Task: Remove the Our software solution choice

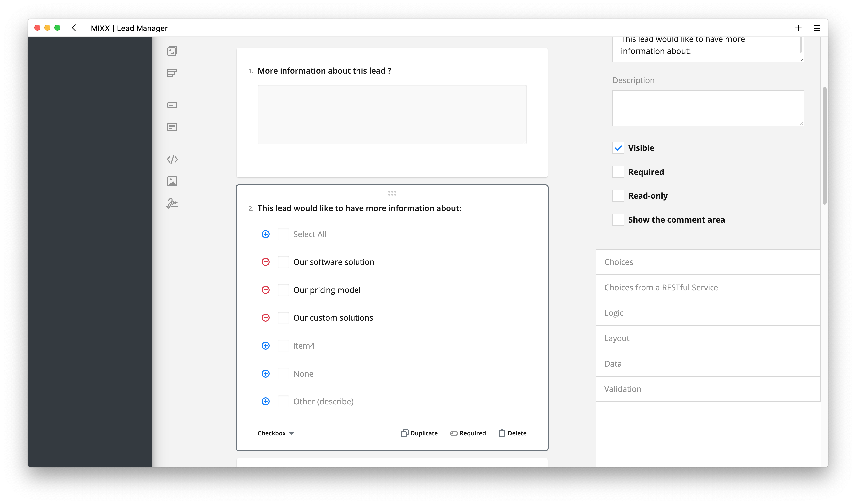Action: point(266,262)
